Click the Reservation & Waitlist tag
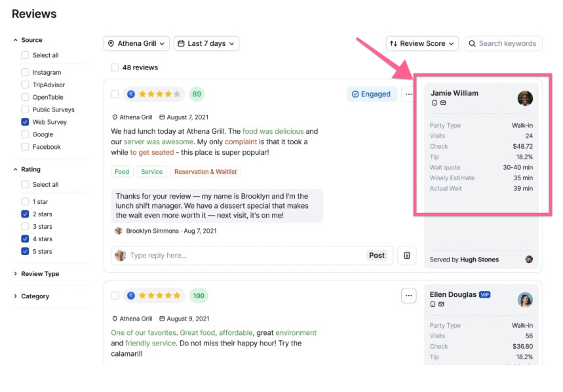563x392 pixels. 205,172
